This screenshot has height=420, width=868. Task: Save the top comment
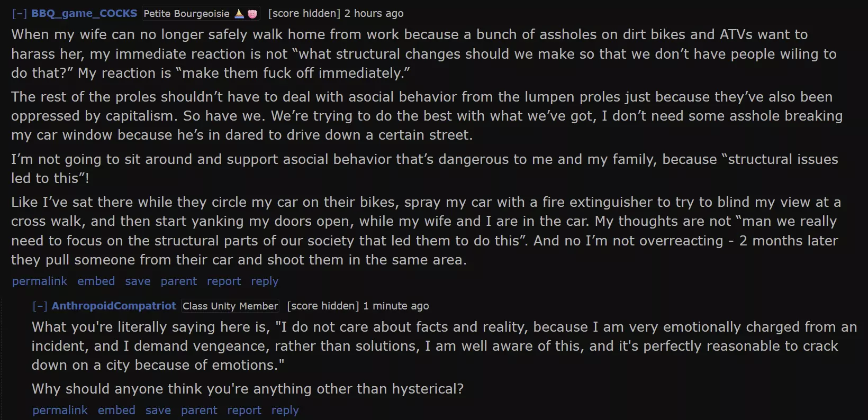pos(138,281)
